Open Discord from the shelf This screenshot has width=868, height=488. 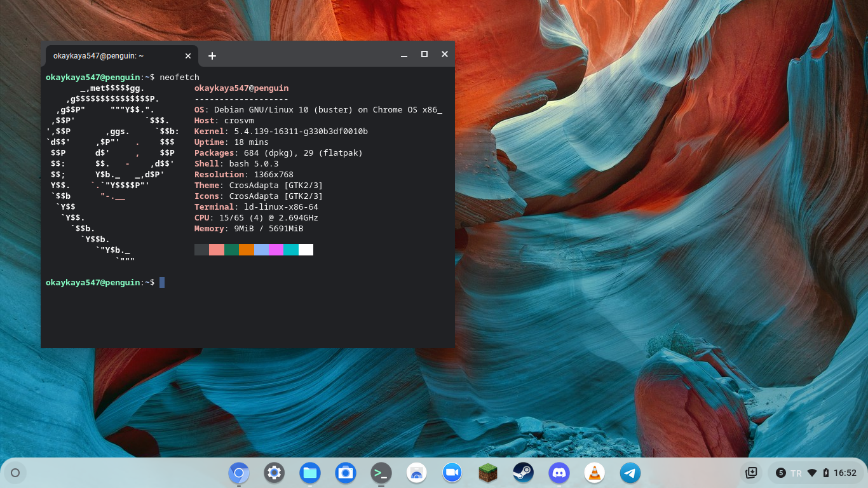pos(559,473)
